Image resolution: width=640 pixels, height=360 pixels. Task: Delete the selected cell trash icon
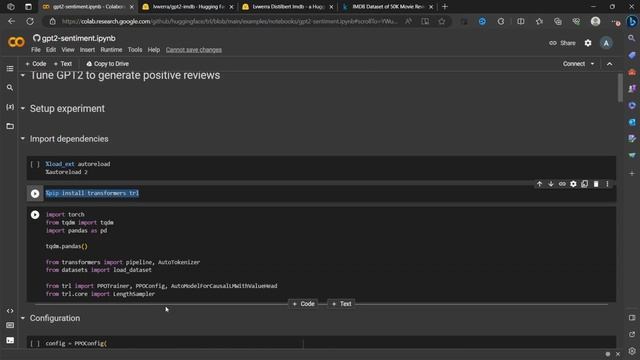tap(596, 184)
